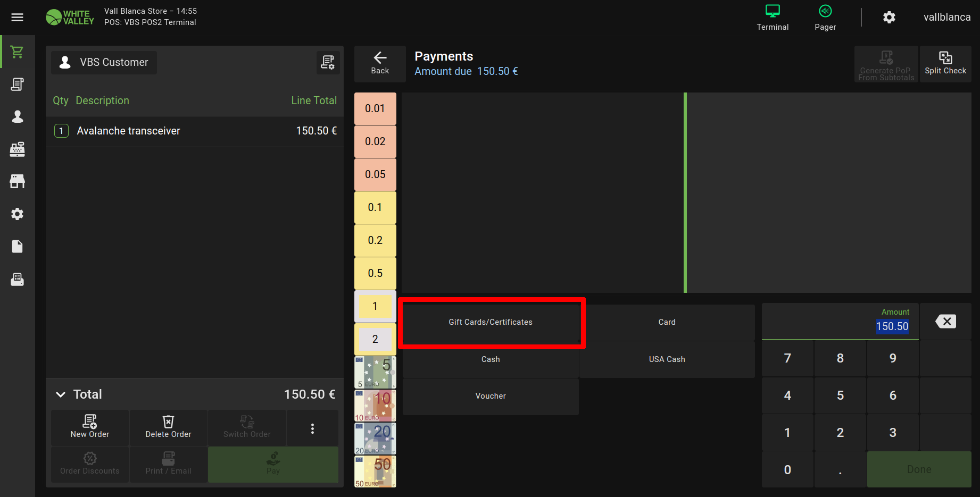The height and width of the screenshot is (497, 980).
Task: Tap the 20 euro banknote
Action: point(375,439)
